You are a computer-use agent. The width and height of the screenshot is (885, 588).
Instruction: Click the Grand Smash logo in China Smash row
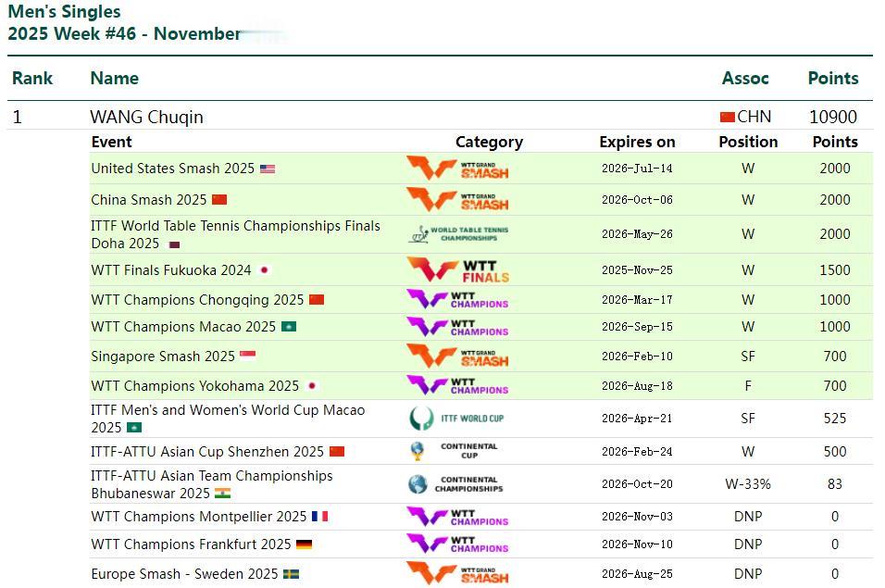[x=457, y=200]
